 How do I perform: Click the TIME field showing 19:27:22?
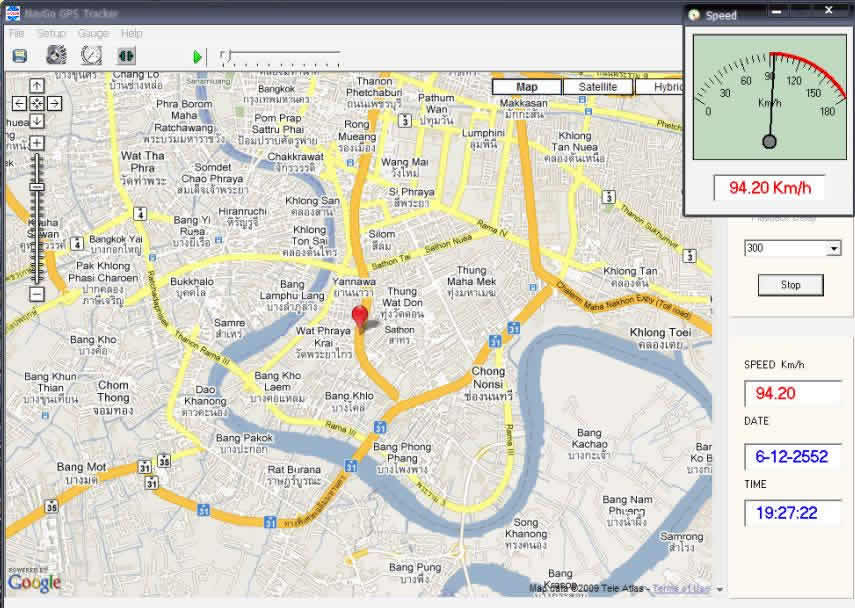(792, 513)
